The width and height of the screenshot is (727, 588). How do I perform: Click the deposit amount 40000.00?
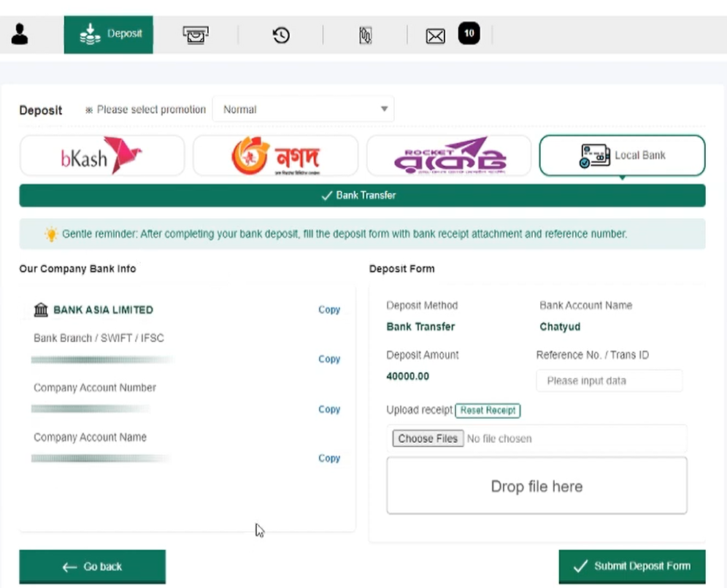click(408, 376)
